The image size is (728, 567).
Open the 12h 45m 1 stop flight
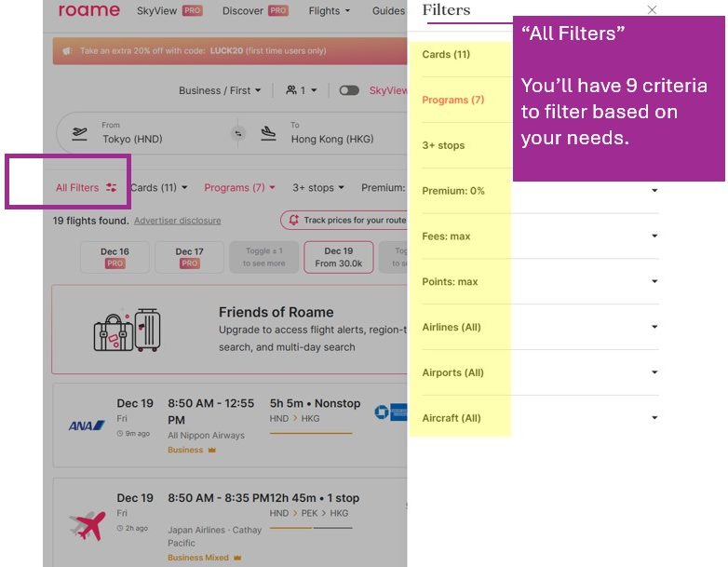click(x=230, y=522)
